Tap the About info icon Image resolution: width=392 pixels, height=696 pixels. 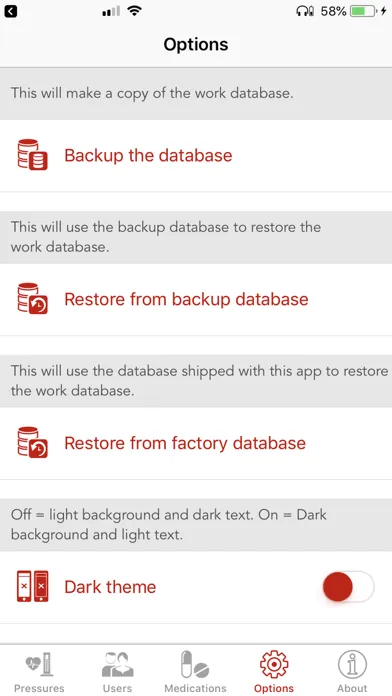(352, 664)
